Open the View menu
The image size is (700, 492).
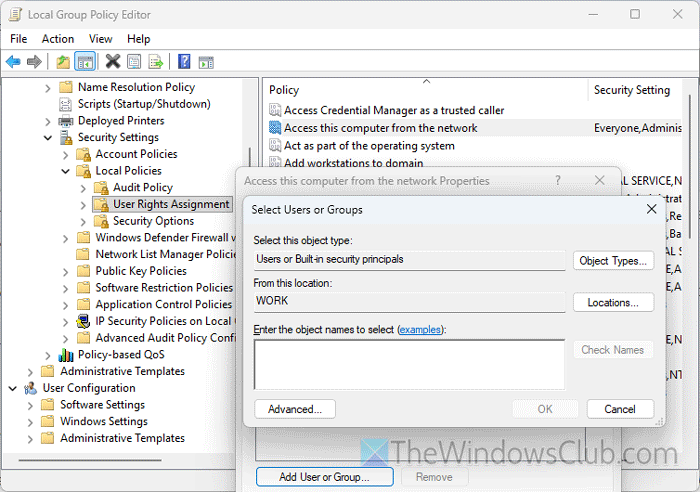[100, 39]
